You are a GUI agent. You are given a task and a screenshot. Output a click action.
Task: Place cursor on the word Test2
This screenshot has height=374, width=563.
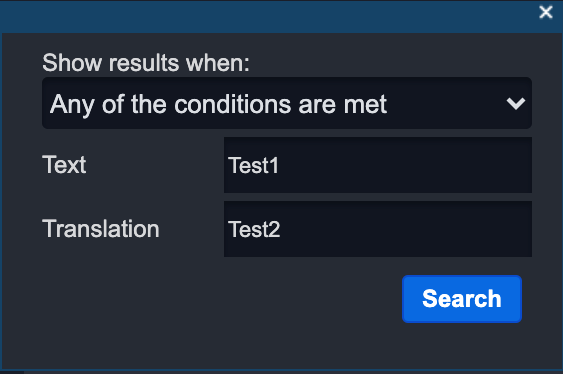coord(254,229)
